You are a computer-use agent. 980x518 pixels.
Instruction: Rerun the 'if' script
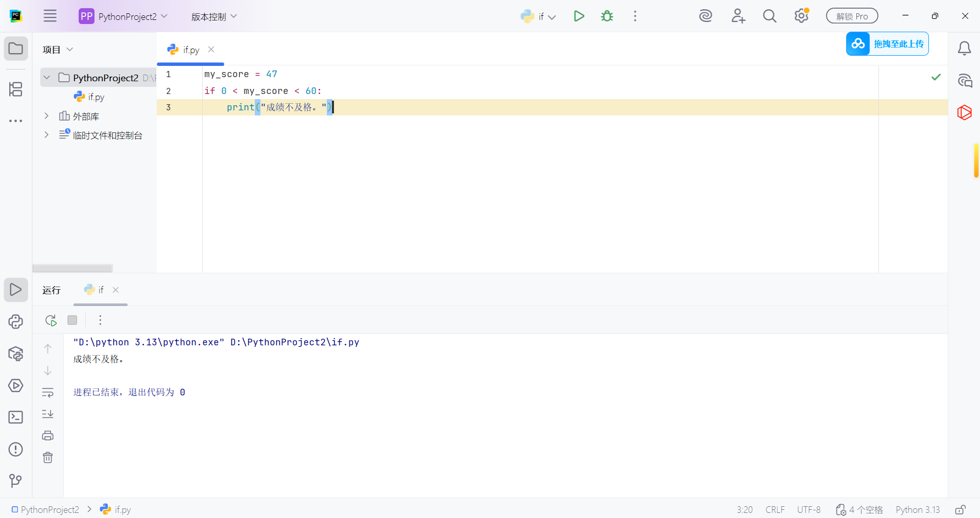pos(51,320)
